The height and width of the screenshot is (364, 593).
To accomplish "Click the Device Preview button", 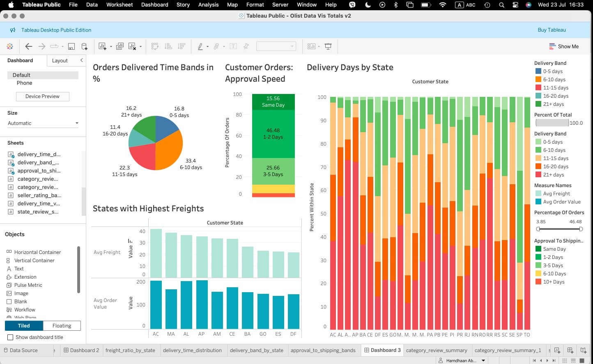I will (42, 96).
